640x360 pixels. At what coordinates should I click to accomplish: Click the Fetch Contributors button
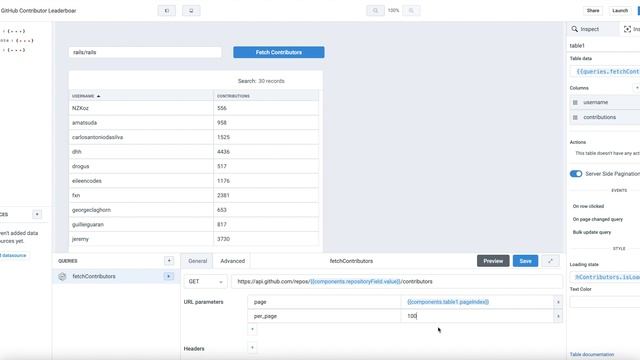(x=279, y=52)
